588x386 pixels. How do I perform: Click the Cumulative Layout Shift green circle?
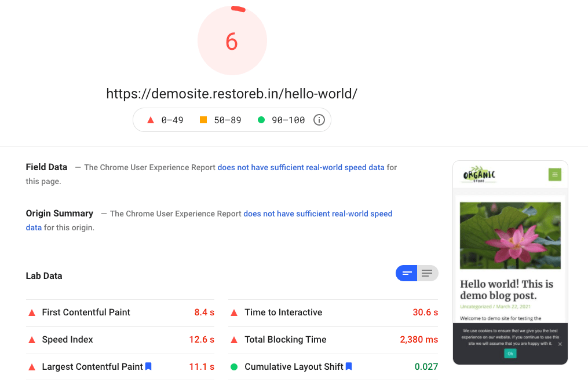pyautogui.click(x=234, y=367)
